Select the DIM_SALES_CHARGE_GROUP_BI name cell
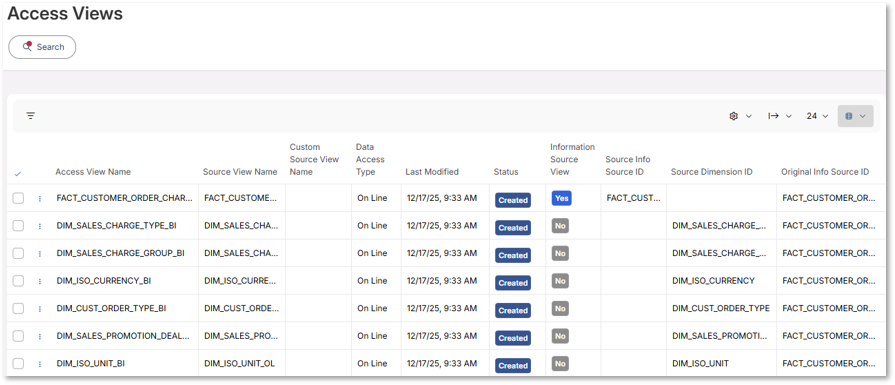The width and height of the screenshot is (895, 385). click(x=120, y=253)
